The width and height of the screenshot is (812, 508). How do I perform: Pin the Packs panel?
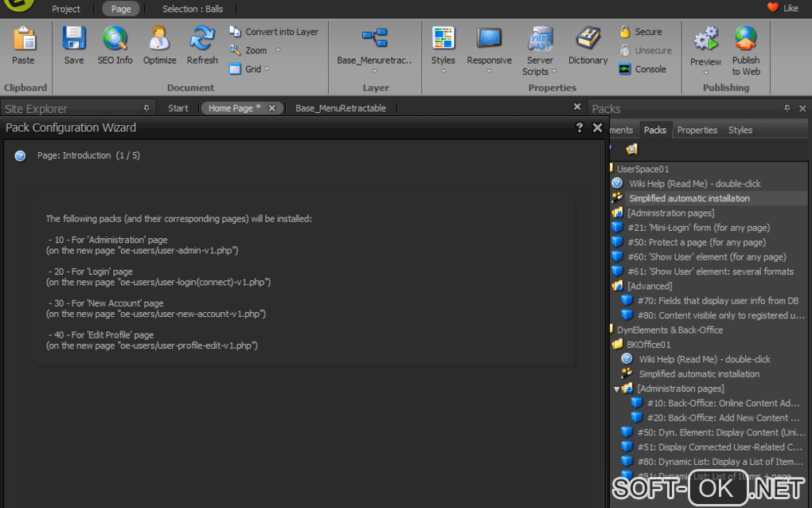(x=787, y=108)
